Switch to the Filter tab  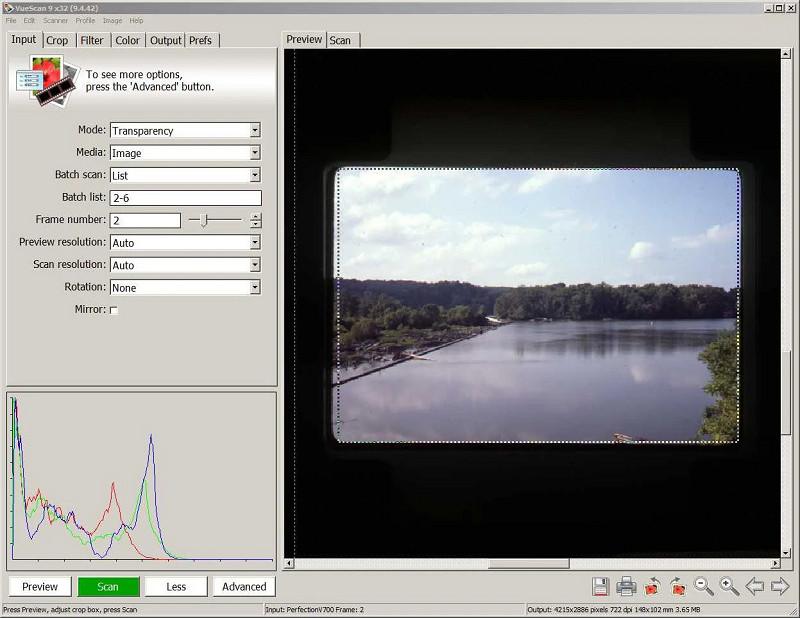tap(92, 40)
